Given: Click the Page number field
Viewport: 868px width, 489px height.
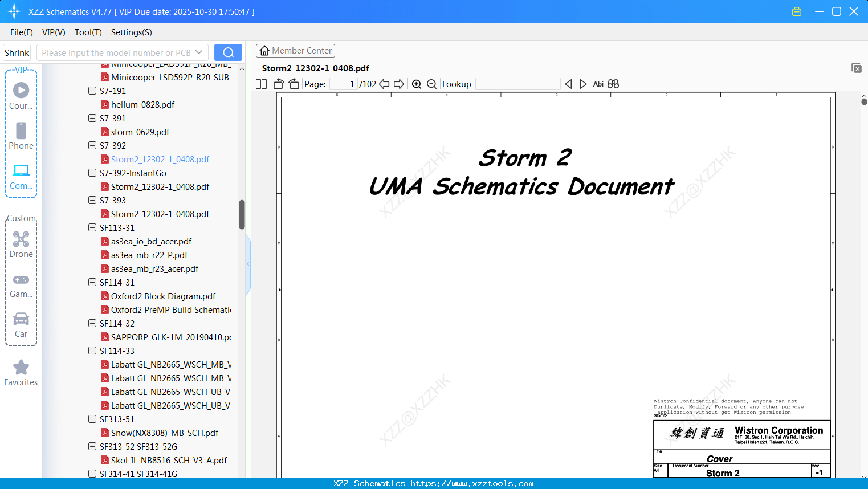Looking at the screenshot, I should pyautogui.click(x=343, y=84).
